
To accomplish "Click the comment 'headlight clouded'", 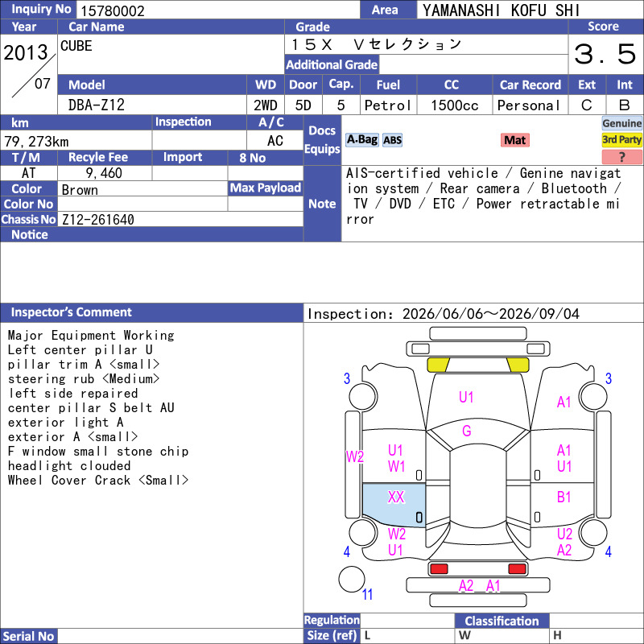I will tap(69, 466).
